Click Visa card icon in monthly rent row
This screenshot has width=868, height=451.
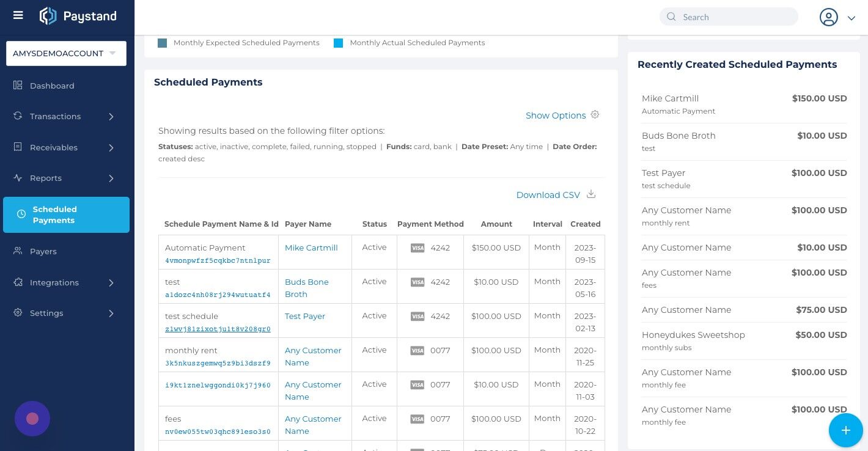coord(417,351)
